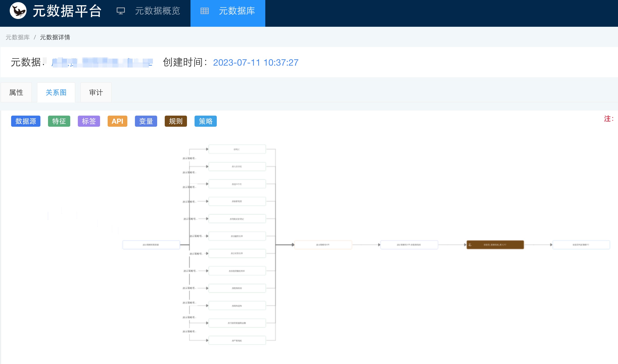Viewport: 618px width, 364px height.
Task: Open the 审计 tab
Action: (x=96, y=92)
